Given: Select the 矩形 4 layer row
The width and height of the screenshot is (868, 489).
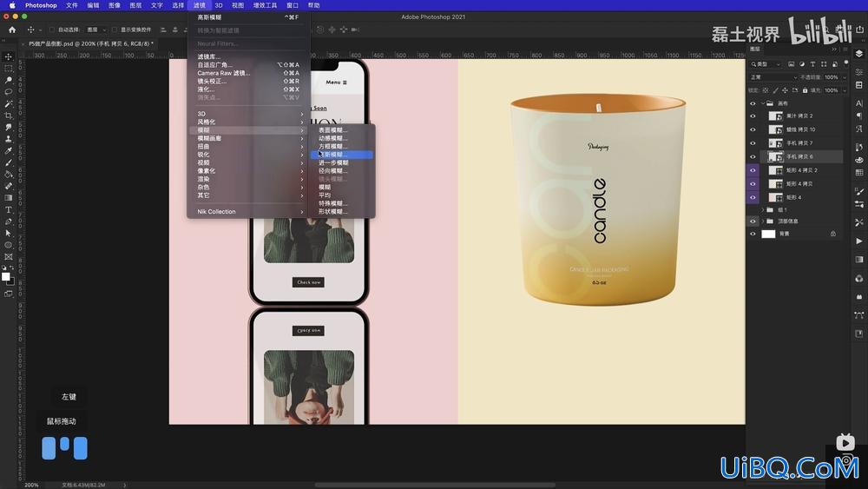Looking at the screenshot, I should click(x=800, y=197).
